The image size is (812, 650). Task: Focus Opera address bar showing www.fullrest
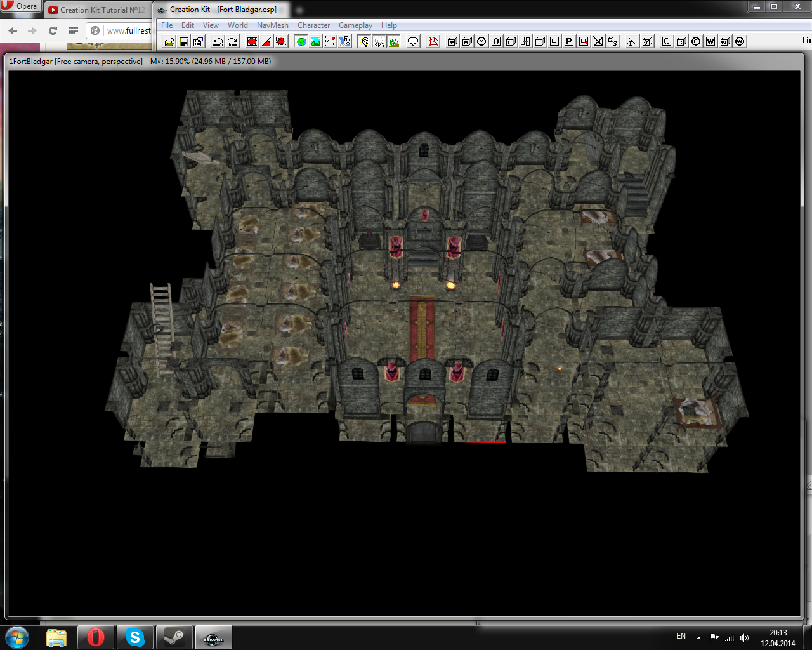(119, 30)
